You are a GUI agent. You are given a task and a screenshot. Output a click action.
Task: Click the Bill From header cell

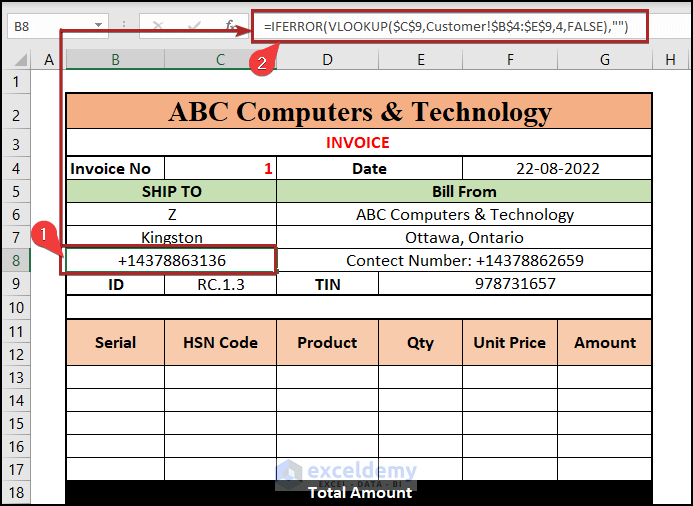pos(465,191)
